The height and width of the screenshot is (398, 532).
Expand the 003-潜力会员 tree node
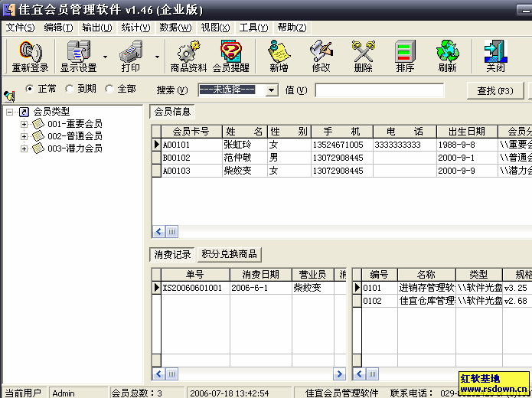coord(24,148)
